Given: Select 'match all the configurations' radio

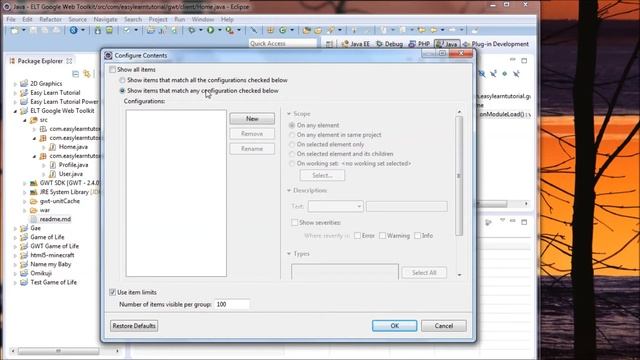Looking at the screenshot, I should pos(122,80).
